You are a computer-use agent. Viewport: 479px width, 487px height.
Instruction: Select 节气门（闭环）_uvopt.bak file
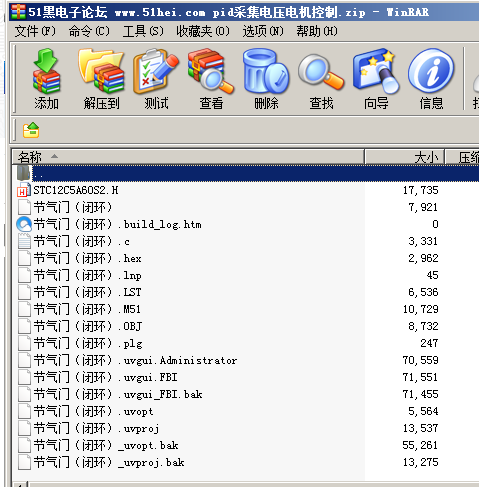[x=106, y=445]
